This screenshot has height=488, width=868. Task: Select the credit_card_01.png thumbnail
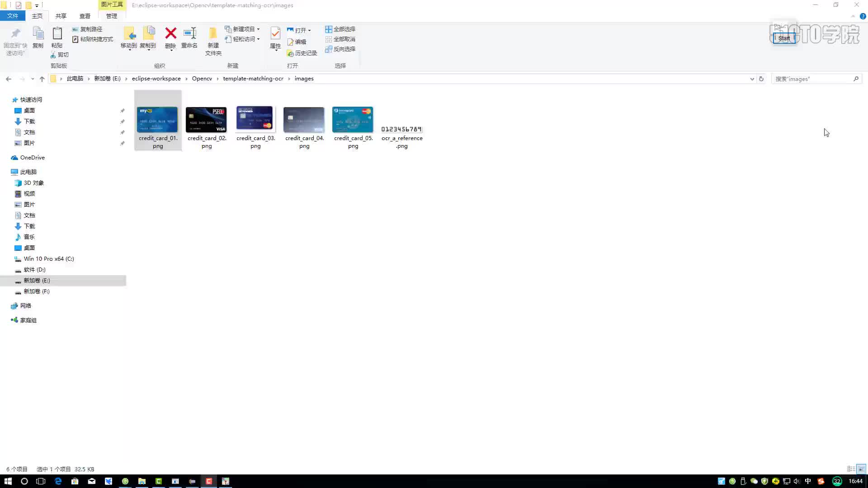click(158, 120)
